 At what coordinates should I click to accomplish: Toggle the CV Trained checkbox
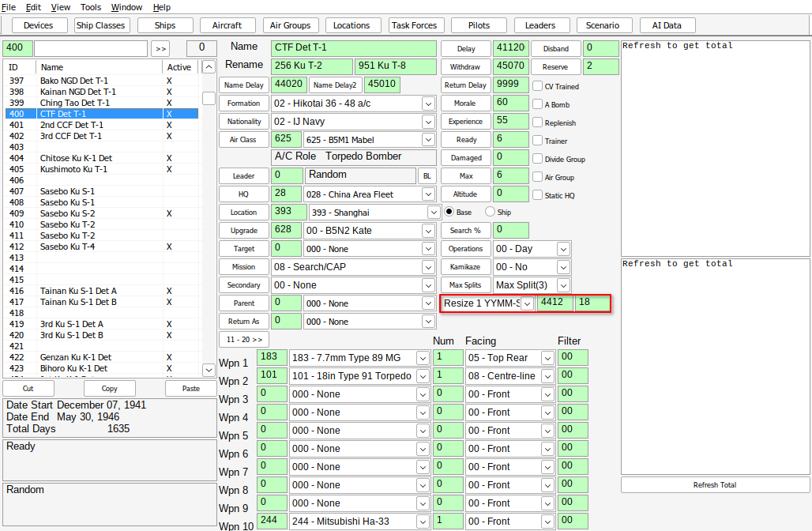click(x=538, y=86)
